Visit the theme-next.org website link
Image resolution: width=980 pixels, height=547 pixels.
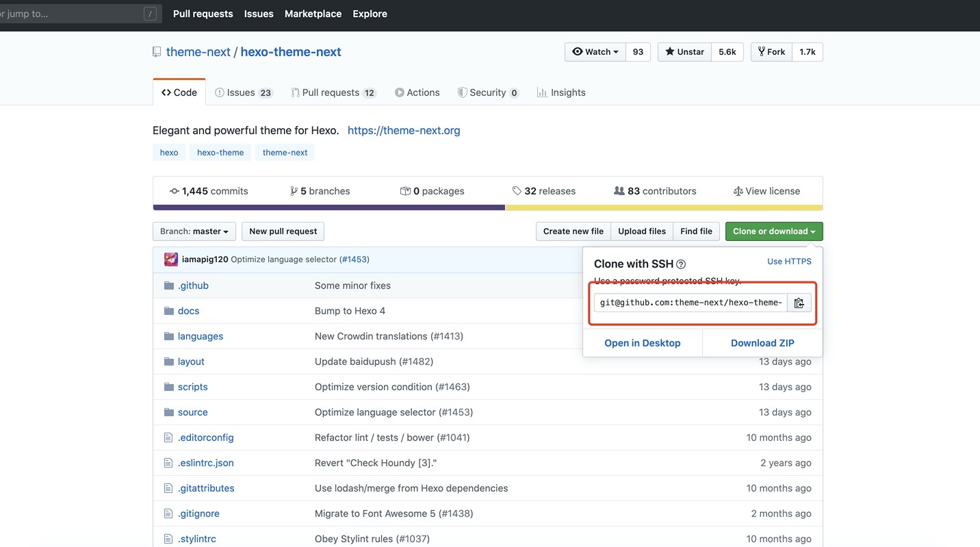[x=404, y=129]
